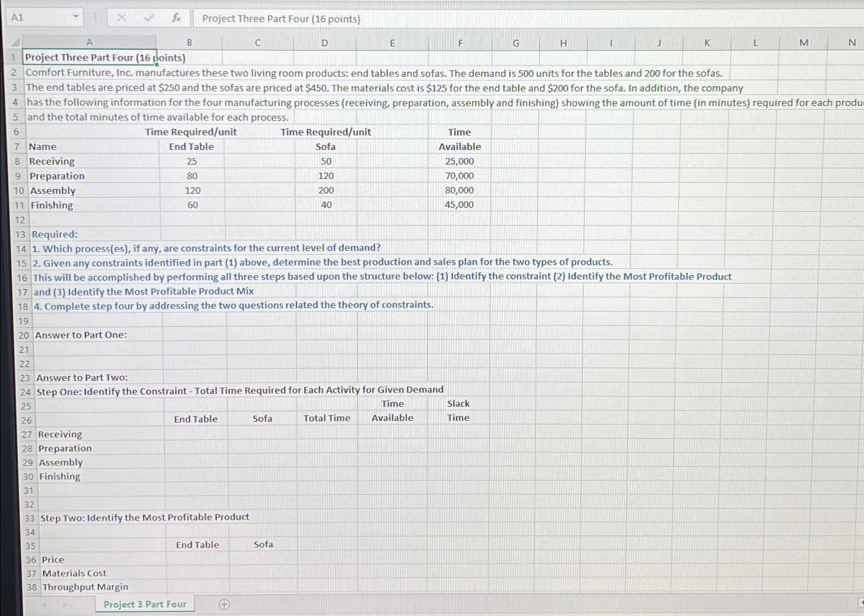Viewport: 864px width, 616px height.
Task: Select row 19 header
Action: coord(23,321)
